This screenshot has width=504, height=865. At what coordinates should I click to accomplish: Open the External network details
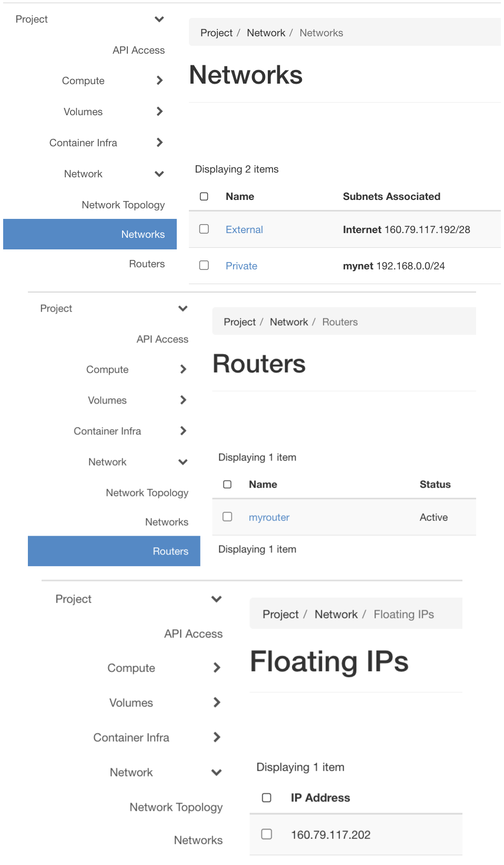[x=244, y=229]
